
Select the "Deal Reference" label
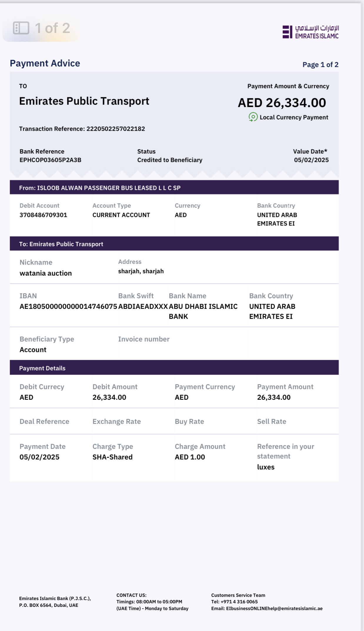point(44,422)
